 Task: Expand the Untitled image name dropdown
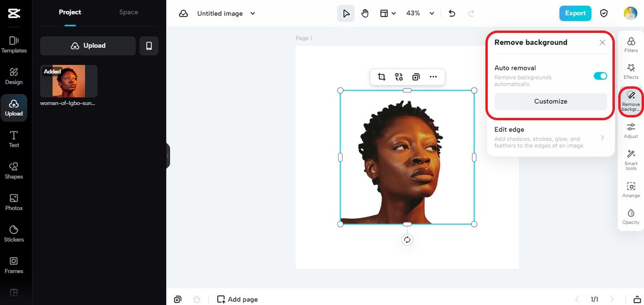(253, 14)
